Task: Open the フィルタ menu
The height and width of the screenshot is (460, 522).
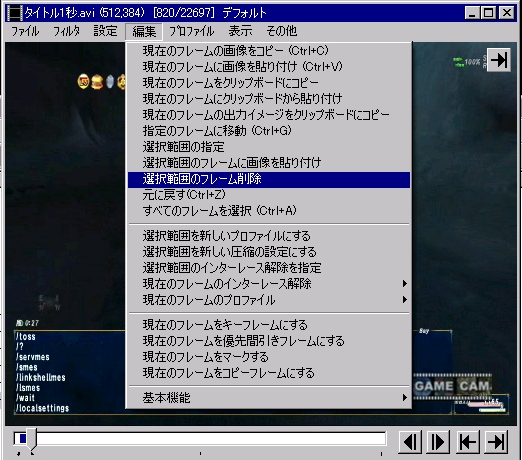Action: [66, 31]
